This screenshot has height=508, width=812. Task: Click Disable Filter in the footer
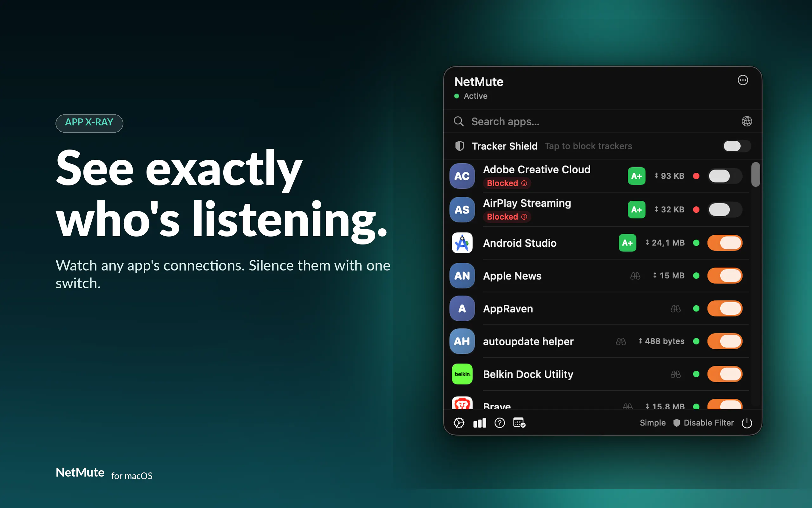point(704,423)
